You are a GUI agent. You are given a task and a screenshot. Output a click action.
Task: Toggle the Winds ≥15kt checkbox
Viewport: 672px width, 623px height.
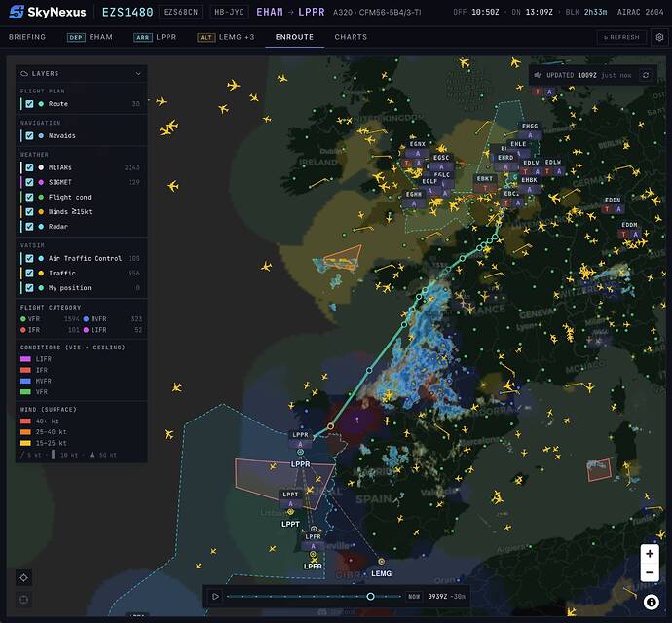coord(29,211)
